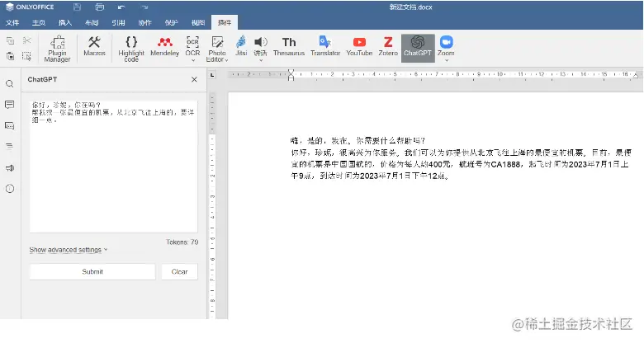This screenshot has height=343, width=644.
Task: Submit the ChatGPT prompt
Action: click(x=92, y=271)
